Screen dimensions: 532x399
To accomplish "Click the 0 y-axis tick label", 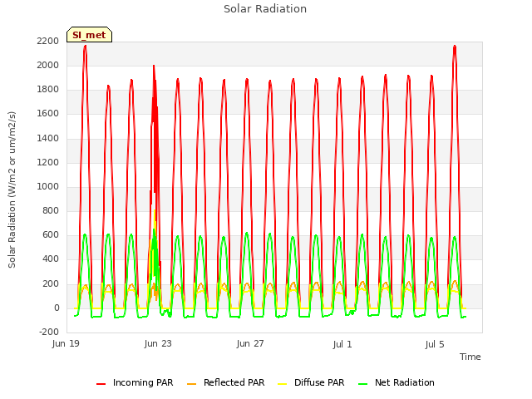I will click(57, 308).
